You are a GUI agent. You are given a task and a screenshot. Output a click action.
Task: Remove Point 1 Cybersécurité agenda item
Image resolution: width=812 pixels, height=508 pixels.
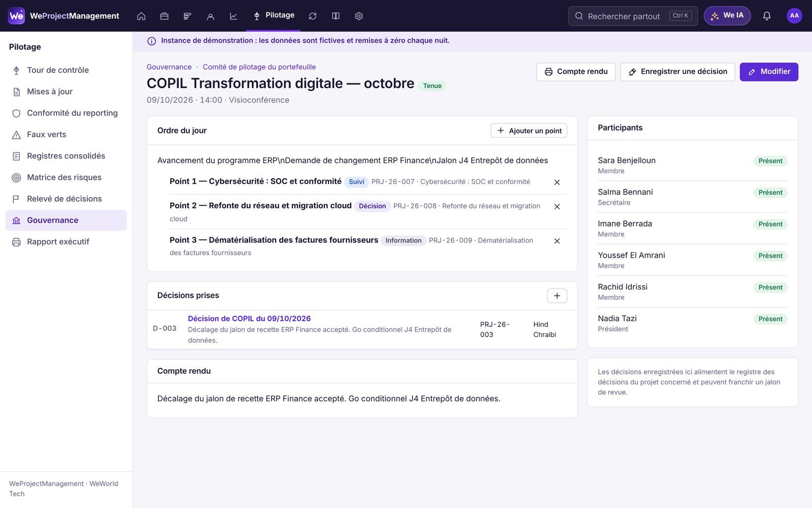point(557,182)
